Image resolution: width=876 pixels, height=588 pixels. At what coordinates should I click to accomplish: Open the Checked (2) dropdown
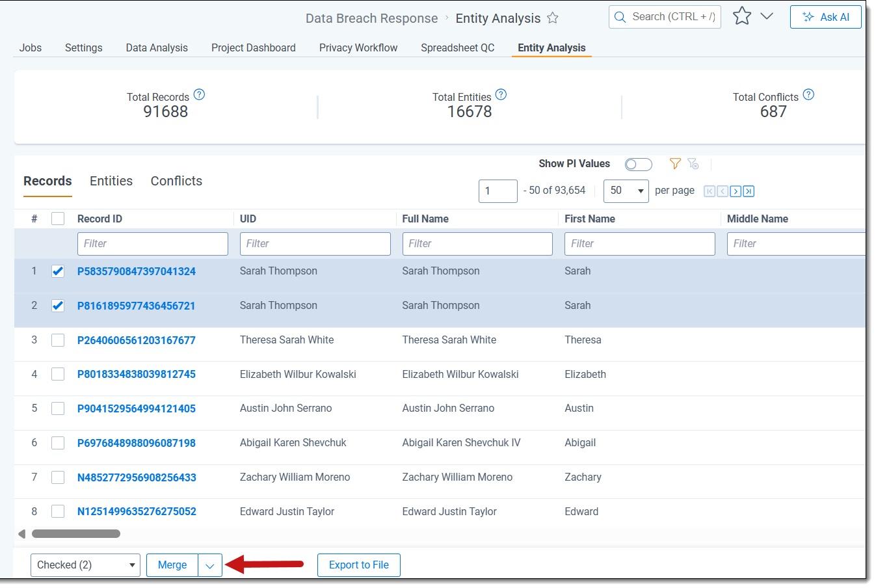pyautogui.click(x=85, y=565)
